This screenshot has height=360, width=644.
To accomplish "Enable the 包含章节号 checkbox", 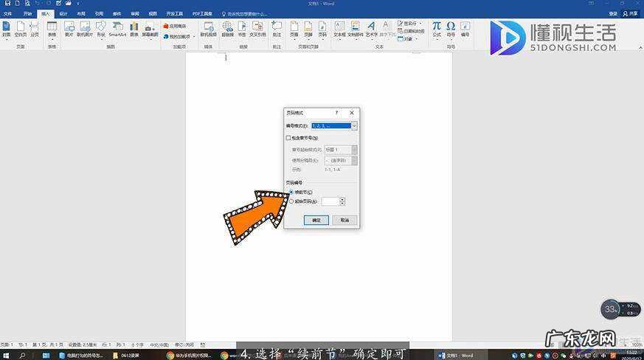I will [x=288, y=138].
